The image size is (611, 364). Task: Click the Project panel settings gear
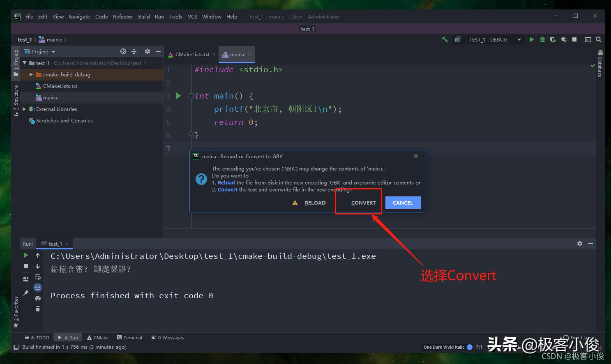coord(148,51)
